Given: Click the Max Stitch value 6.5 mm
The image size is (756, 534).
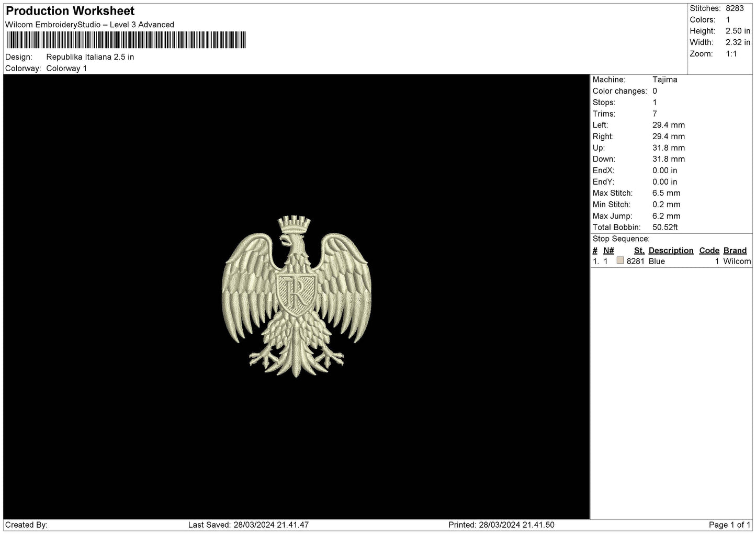Looking at the screenshot, I should (667, 193).
